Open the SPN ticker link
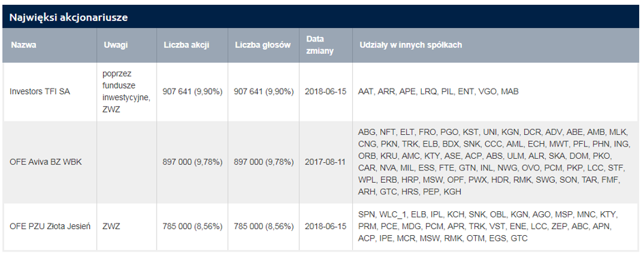 (x=365, y=214)
